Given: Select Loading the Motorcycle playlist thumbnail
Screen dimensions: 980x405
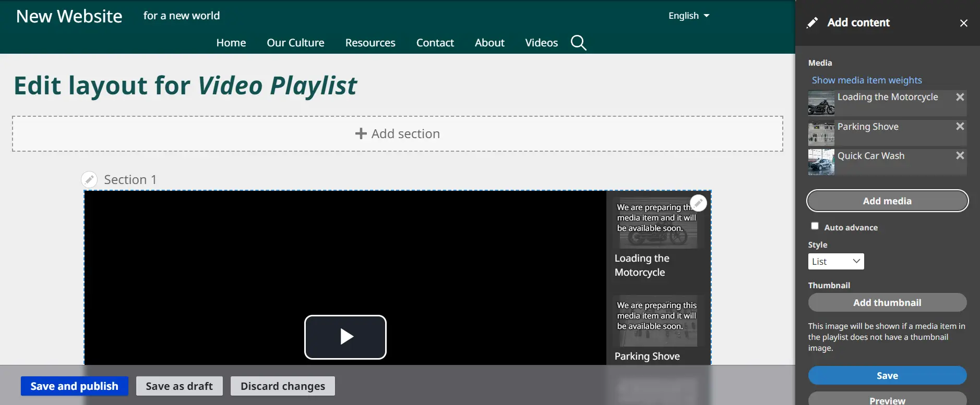Looking at the screenshot, I should [657, 224].
